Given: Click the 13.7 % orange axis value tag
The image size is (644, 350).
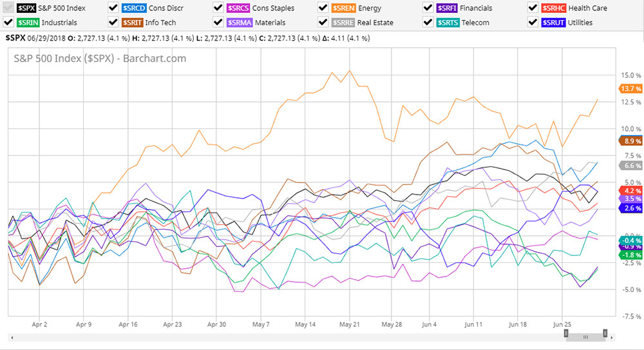Looking at the screenshot, I should (x=629, y=88).
